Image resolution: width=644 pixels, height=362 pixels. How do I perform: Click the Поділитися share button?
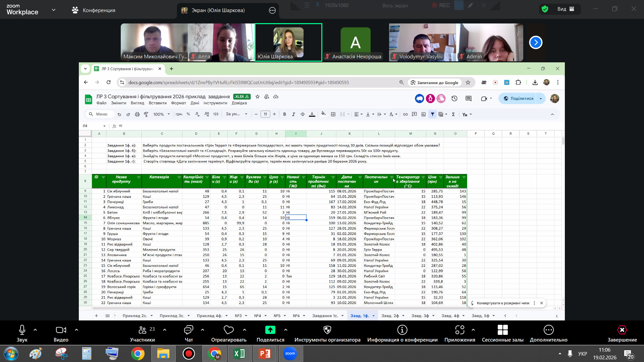tap(519, 99)
